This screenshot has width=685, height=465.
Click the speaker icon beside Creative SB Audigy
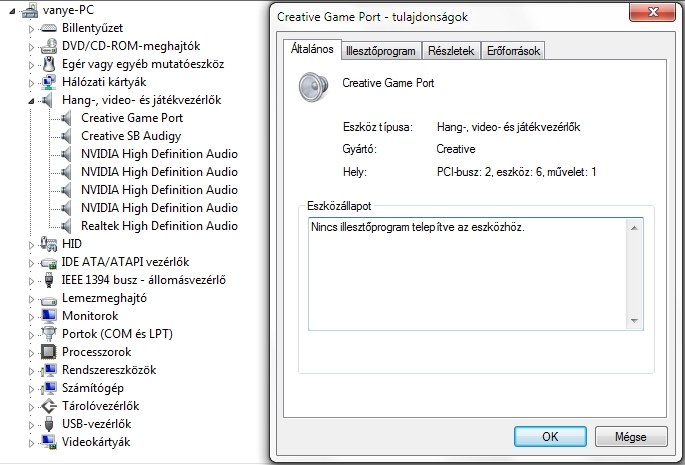coord(66,135)
